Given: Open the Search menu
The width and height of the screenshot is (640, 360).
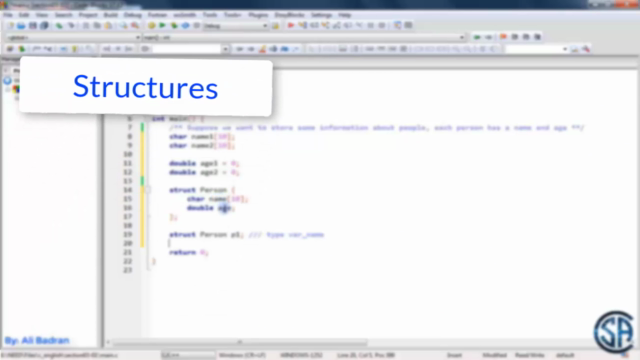Looking at the screenshot, I should tap(63, 15).
